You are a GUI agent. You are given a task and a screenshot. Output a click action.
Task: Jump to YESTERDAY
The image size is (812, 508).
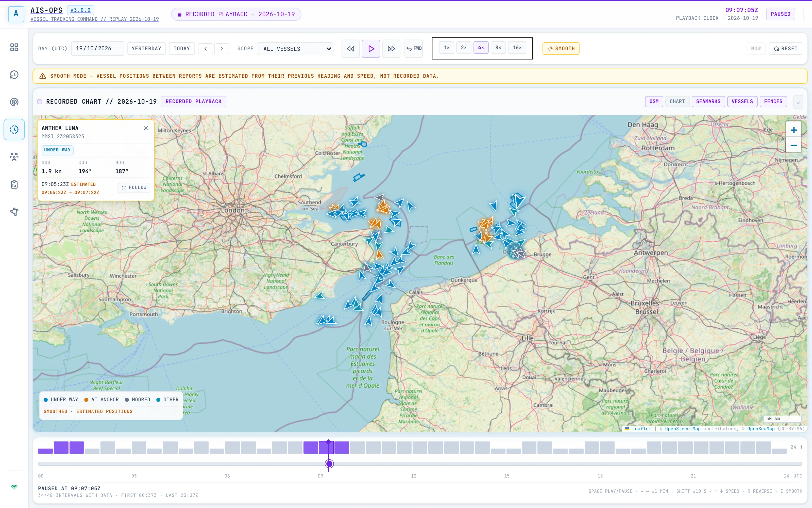[147, 49]
